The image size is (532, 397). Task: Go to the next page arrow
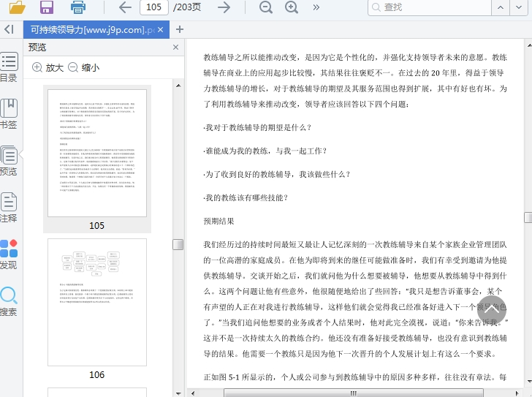pos(224,7)
